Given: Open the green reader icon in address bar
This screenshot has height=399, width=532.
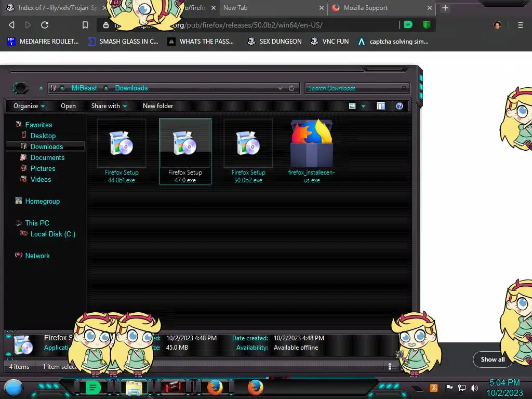Looking at the screenshot, I should tap(408, 24).
